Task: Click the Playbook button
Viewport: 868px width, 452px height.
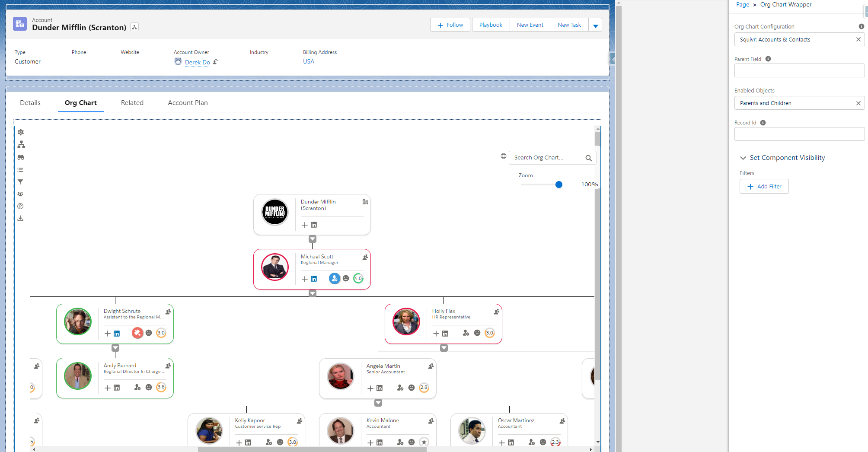Action: 491,25
